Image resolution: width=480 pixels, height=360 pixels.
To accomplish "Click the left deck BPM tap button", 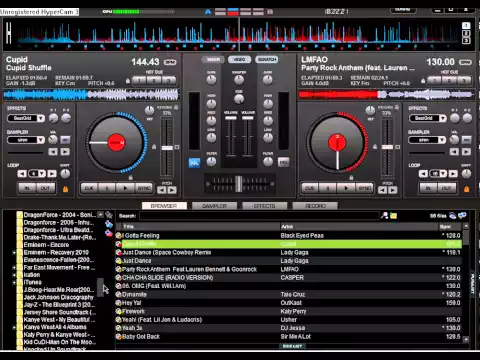I will [170, 62].
